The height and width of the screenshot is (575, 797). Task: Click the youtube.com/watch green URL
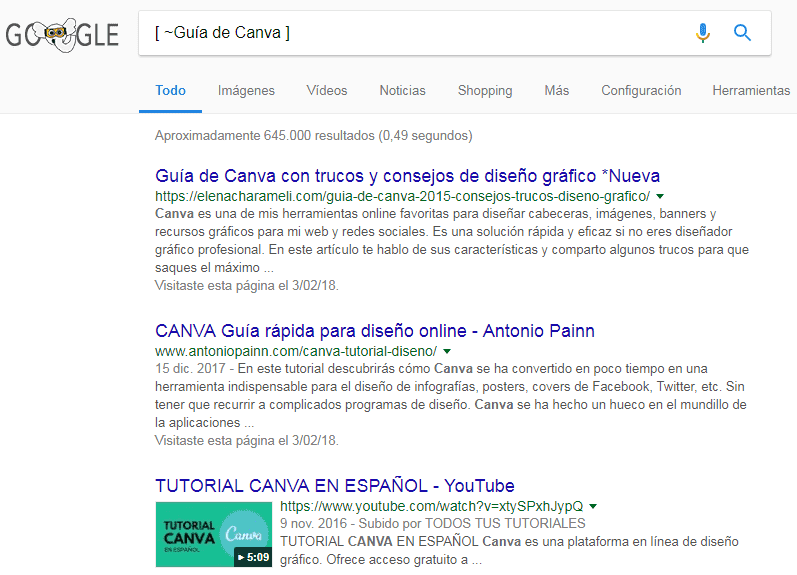(432, 506)
